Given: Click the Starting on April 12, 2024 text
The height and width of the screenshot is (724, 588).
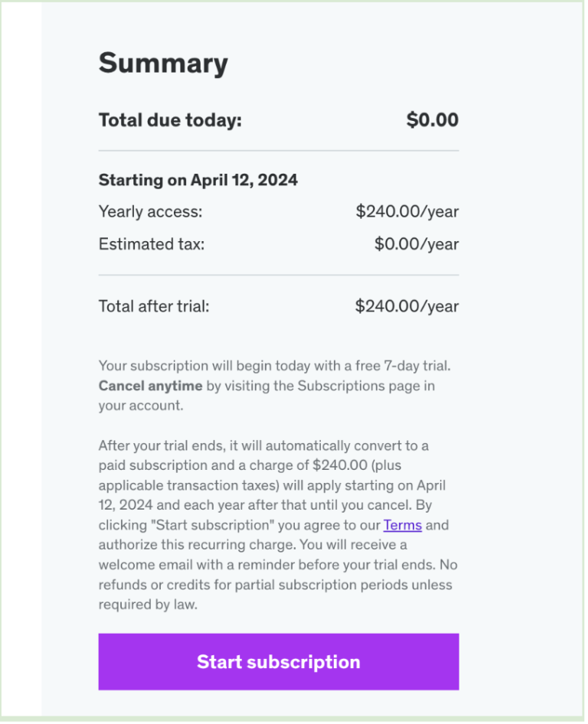Looking at the screenshot, I should click(x=198, y=181).
